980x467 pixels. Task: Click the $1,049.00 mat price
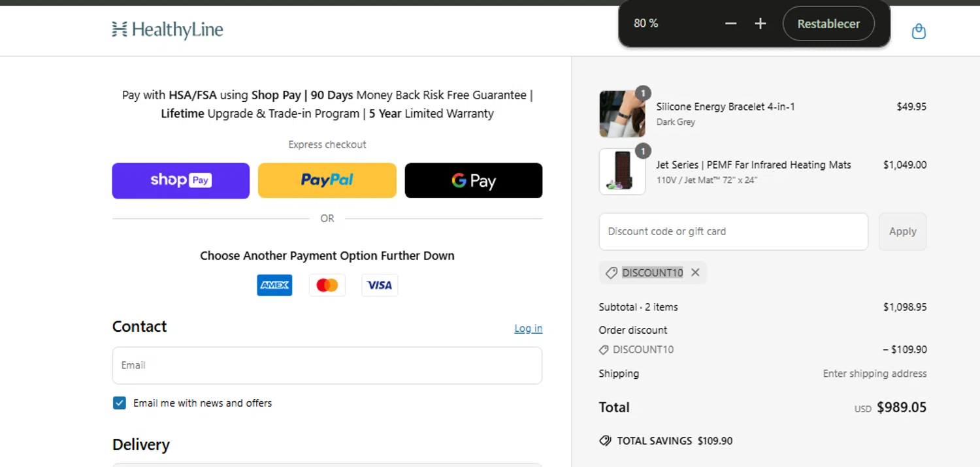(x=905, y=165)
